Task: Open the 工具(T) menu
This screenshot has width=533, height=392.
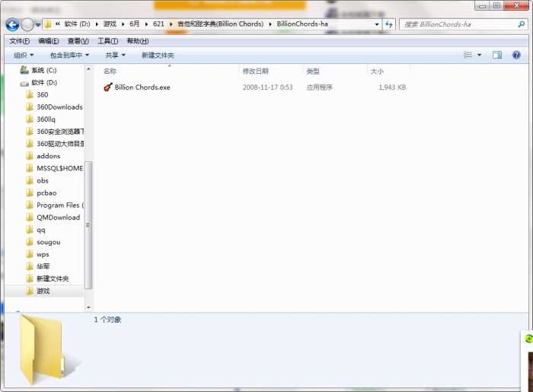Action: [108, 41]
